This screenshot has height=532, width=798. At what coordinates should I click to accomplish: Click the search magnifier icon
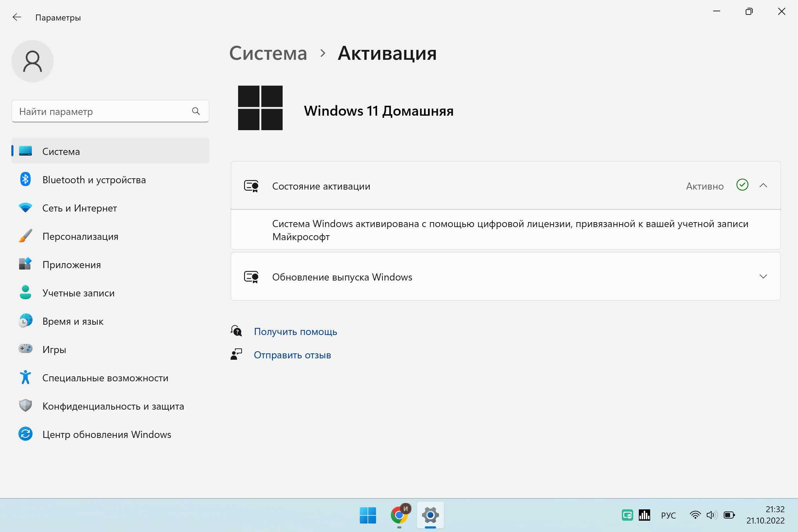pyautogui.click(x=196, y=111)
